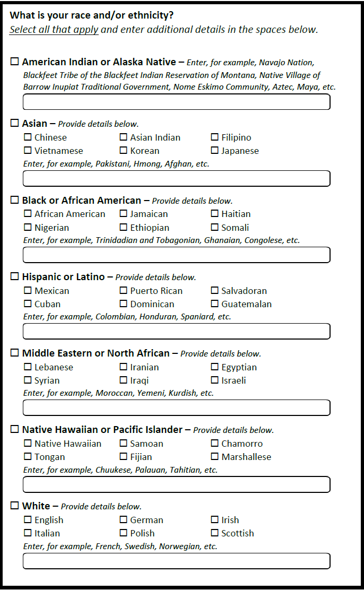This screenshot has height=590, width=364.
Task: Check the American Indian or Alaska Native box
Action: point(15,62)
